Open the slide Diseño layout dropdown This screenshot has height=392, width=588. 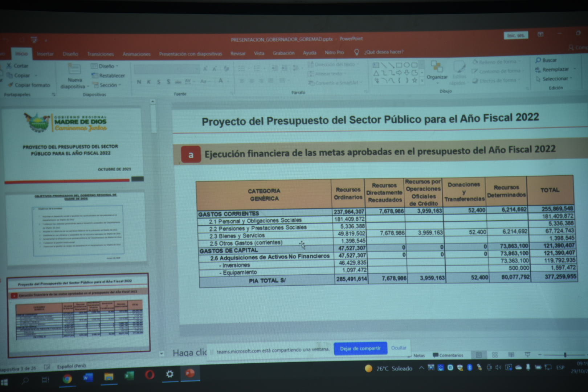pos(105,66)
